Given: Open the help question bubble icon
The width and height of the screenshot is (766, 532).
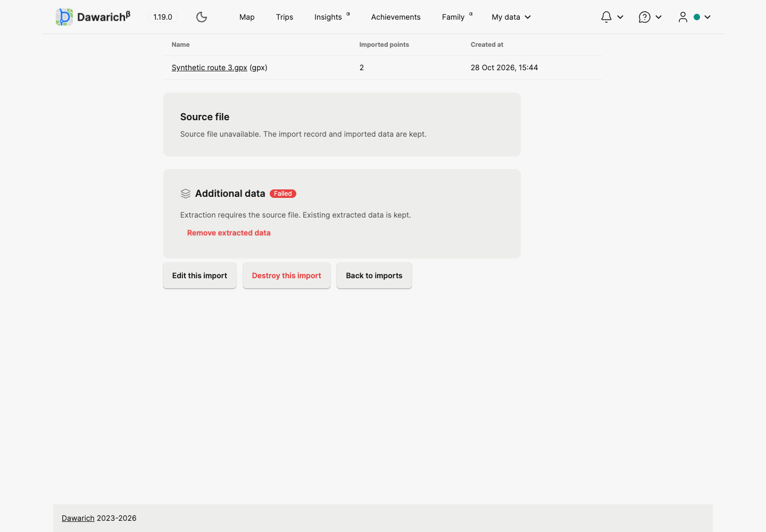Looking at the screenshot, I should (x=645, y=17).
